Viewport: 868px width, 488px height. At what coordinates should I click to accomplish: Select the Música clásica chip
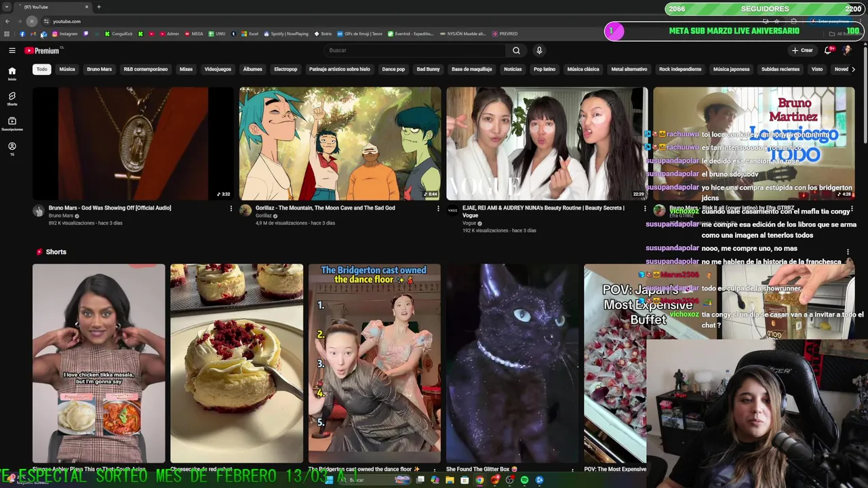(x=583, y=69)
